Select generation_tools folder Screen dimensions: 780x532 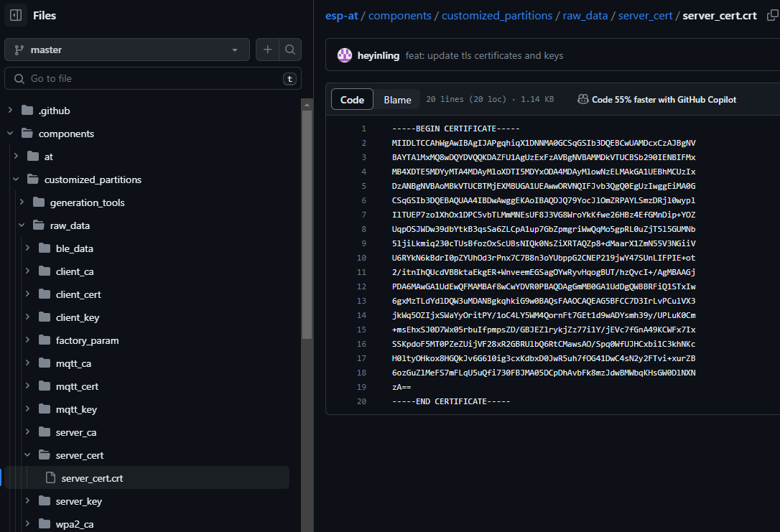87,202
